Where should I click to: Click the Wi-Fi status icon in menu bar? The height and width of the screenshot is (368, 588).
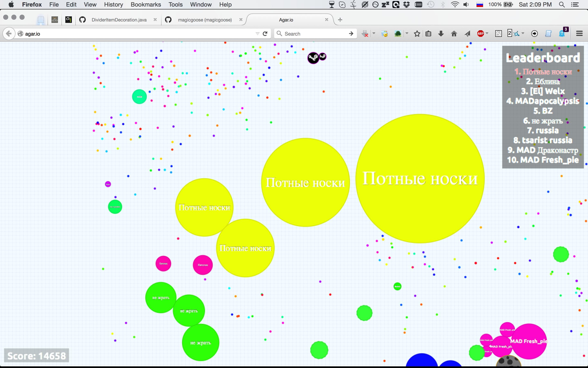tap(455, 4)
